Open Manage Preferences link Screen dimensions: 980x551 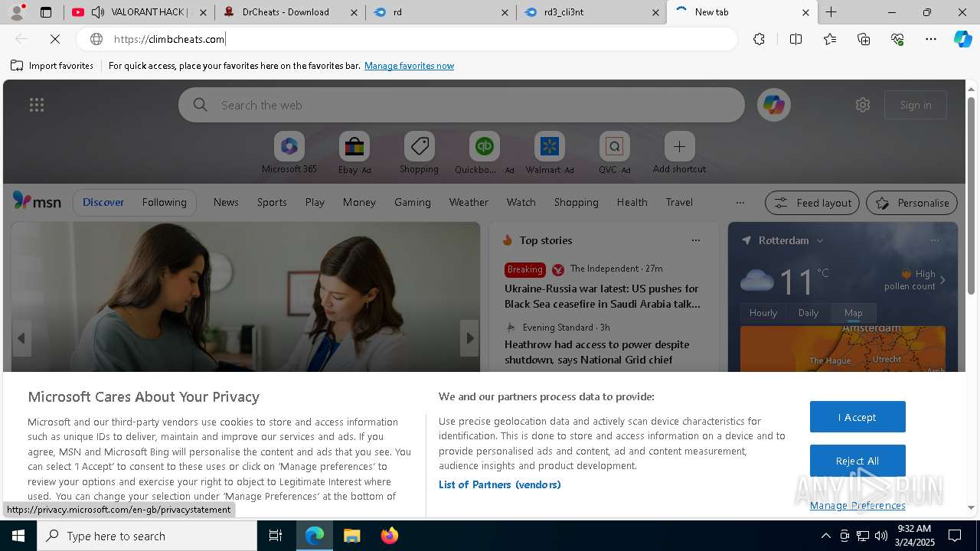(x=857, y=505)
